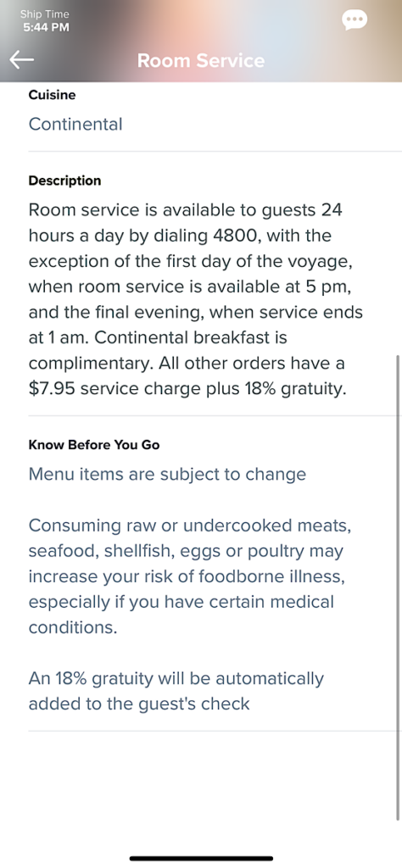Tap the home indicator bar at the bottom
The height and width of the screenshot is (868, 402).
201,859
